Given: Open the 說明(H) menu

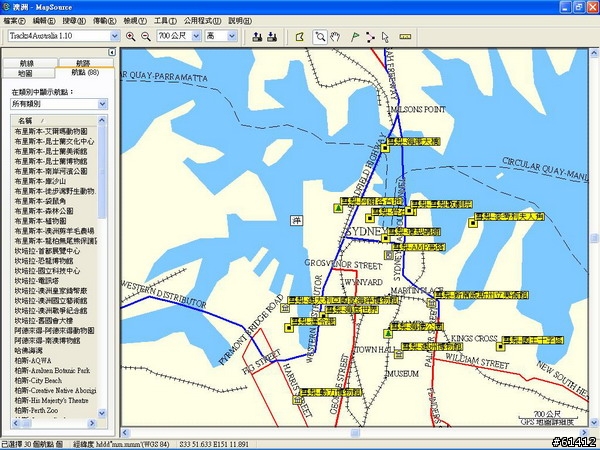Looking at the screenshot, I should point(240,21).
